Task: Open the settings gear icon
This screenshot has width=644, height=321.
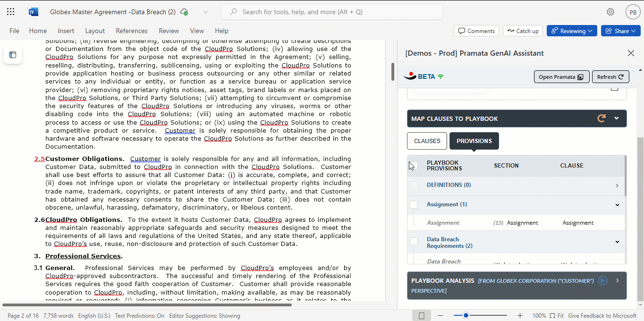Action: tap(610, 12)
